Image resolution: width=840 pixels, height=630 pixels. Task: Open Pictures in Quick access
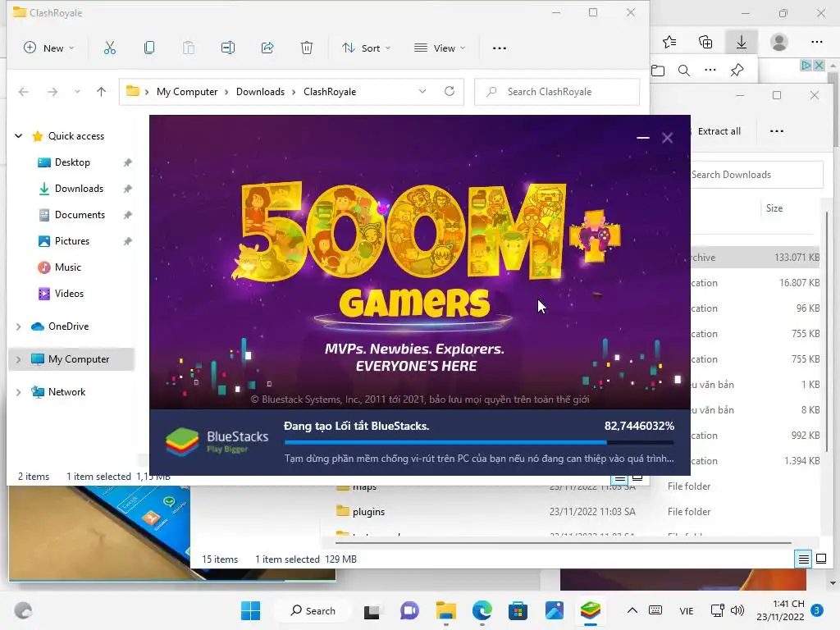[x=72, y=241]
